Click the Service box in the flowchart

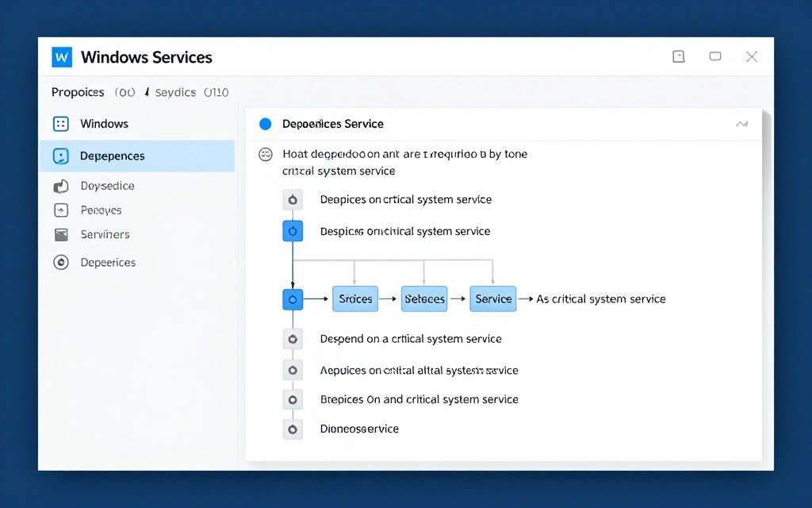[492, 299]
